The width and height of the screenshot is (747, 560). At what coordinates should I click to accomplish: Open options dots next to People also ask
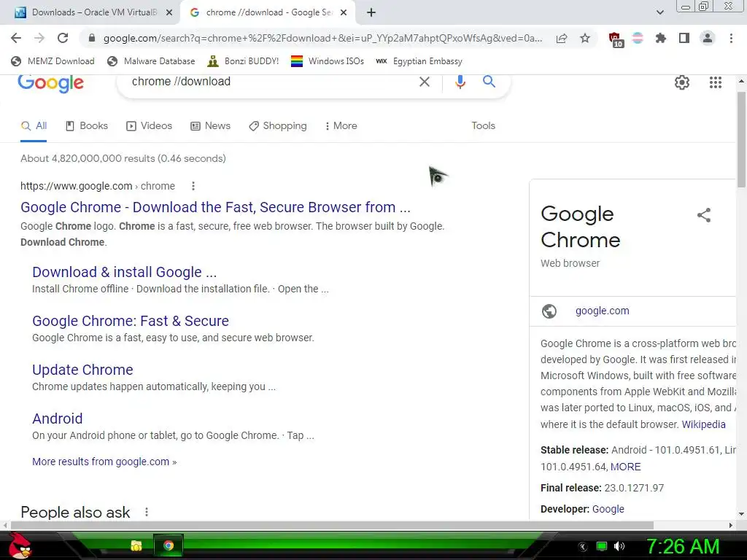146,512
